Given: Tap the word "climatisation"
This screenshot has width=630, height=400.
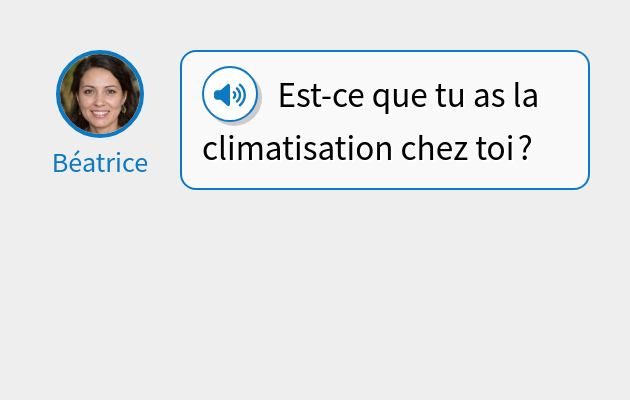Looking at the screenshot, I should [x=296, y=149].
